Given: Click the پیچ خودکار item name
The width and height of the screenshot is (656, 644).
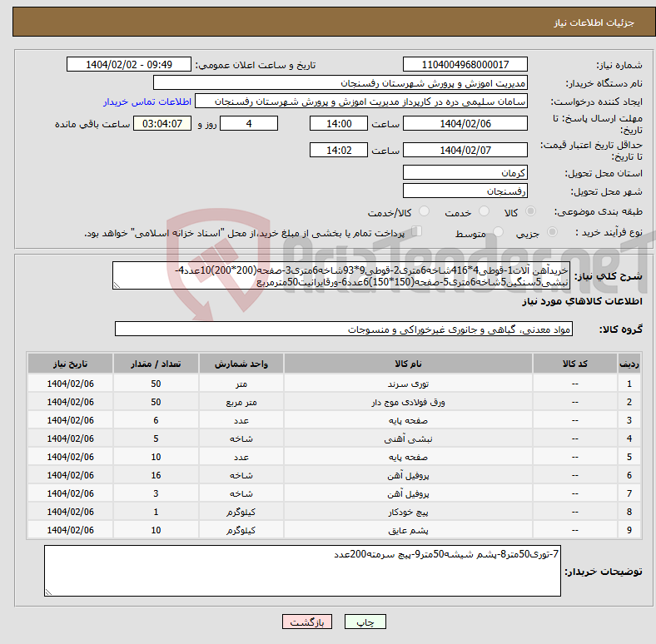Looking at the screenshot, I should click(408, 513).
